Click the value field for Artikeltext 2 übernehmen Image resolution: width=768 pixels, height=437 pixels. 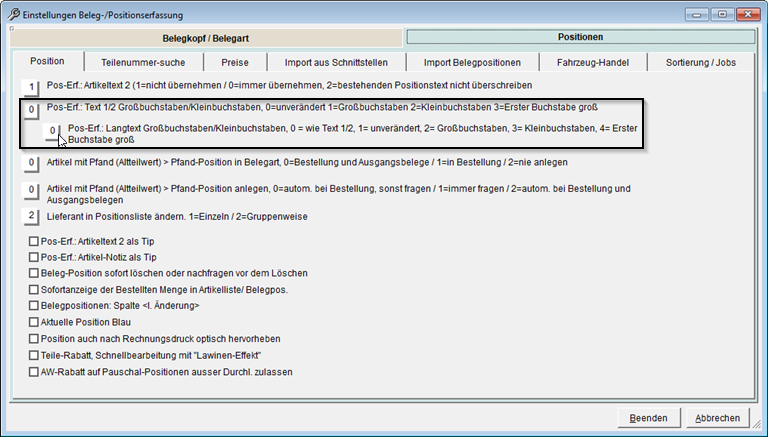pos(31,88)
